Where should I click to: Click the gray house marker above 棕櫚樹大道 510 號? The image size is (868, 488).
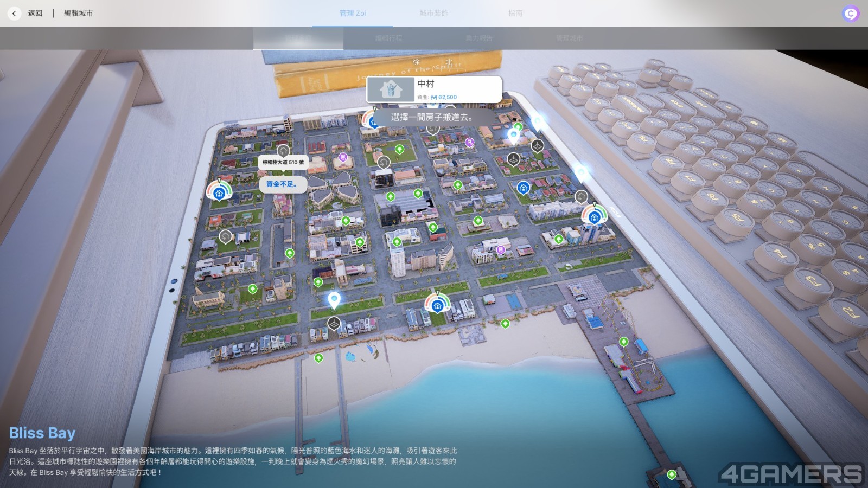[283, 150]
